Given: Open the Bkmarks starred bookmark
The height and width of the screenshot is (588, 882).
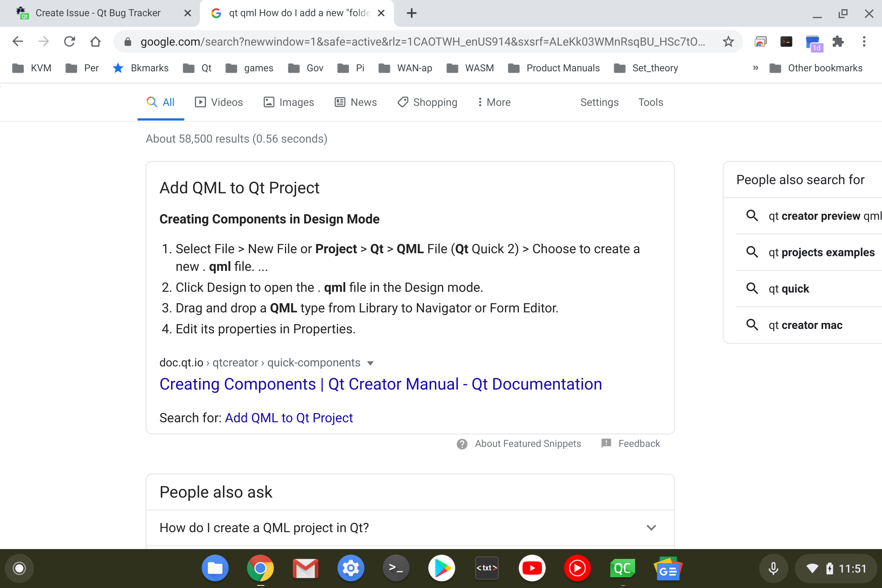Looking at the screenshot, I should [141, 68].
